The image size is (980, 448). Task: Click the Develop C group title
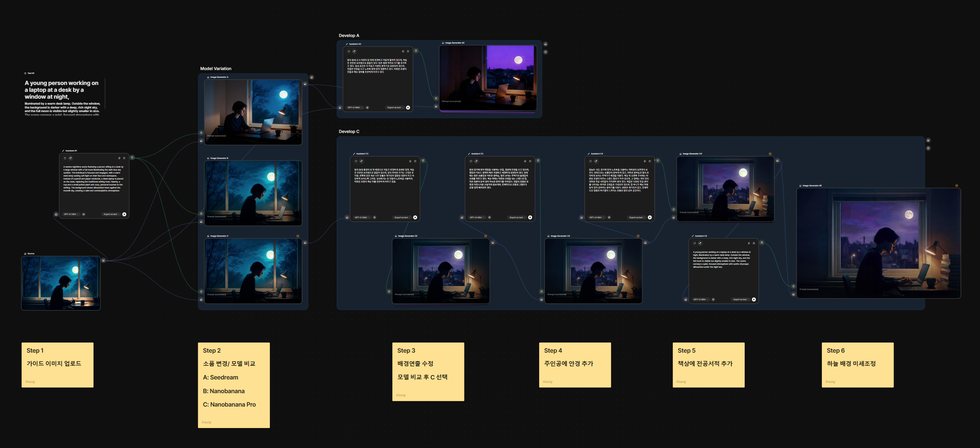pos(349,131)
